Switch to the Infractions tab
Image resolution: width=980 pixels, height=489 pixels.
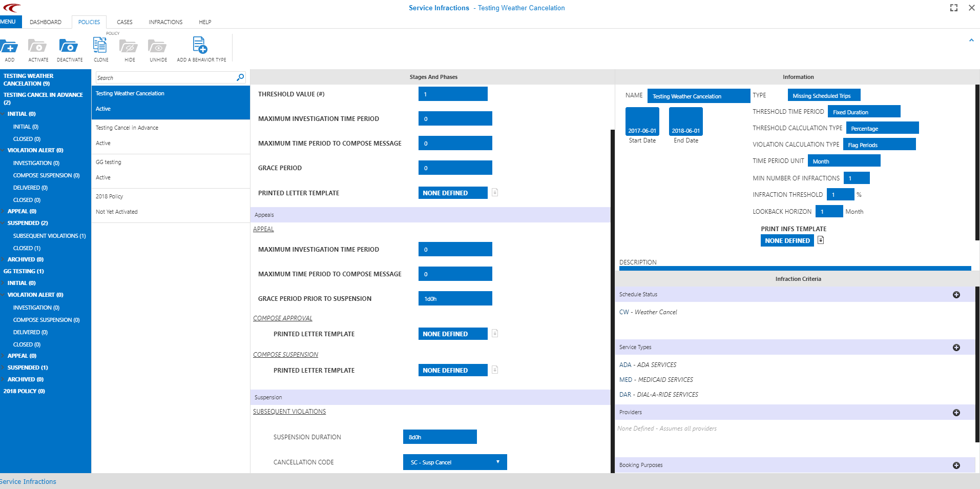(165, 22)
